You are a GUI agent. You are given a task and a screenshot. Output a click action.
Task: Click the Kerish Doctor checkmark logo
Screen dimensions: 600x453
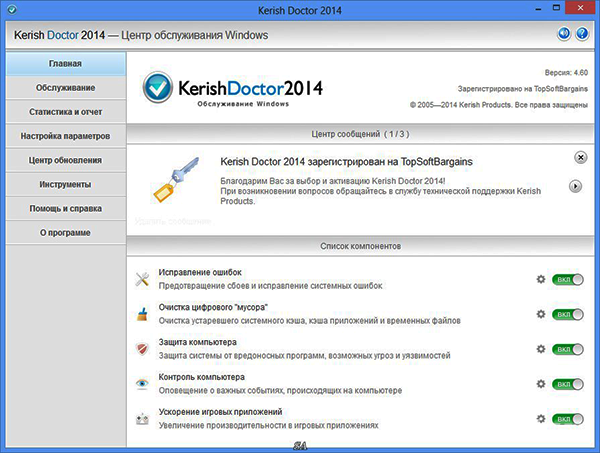[157, 88]
